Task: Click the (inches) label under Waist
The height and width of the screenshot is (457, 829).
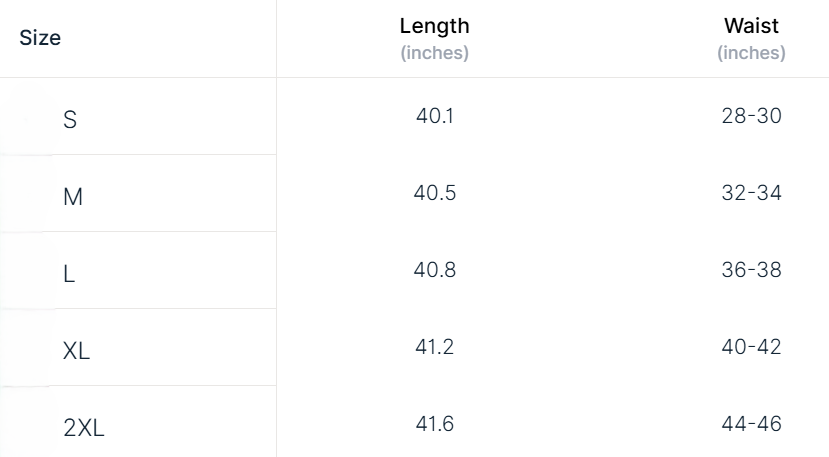Action: pos(751,53)
